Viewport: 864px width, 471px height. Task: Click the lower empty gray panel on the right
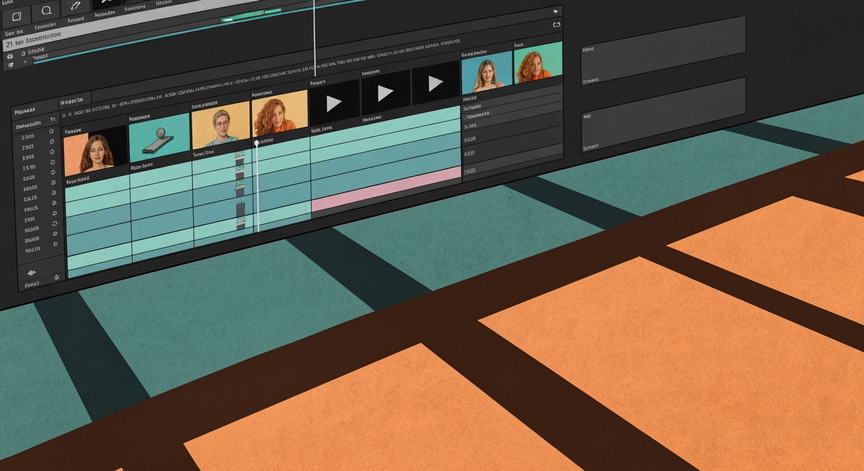coord(663,115)
